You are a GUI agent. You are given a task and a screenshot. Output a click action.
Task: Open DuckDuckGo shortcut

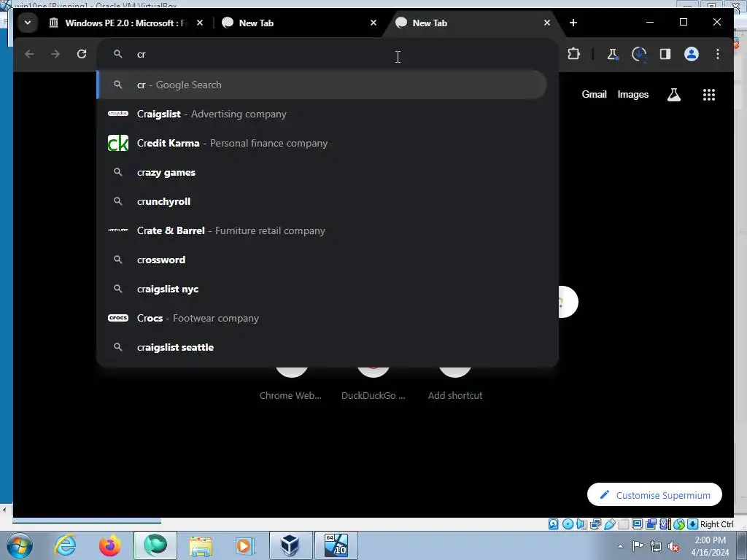[373, 384]
